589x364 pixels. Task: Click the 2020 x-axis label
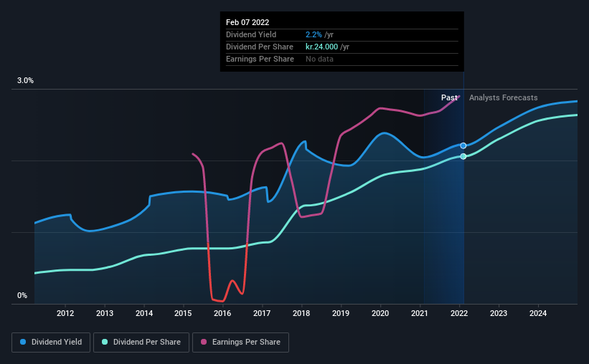click(x=380, y=313)
